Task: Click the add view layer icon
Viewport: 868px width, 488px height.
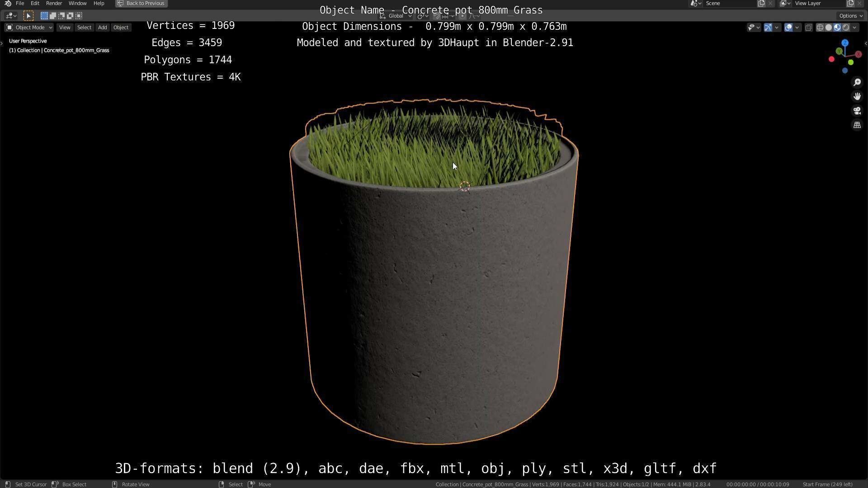Action: (x=850, y=3)
